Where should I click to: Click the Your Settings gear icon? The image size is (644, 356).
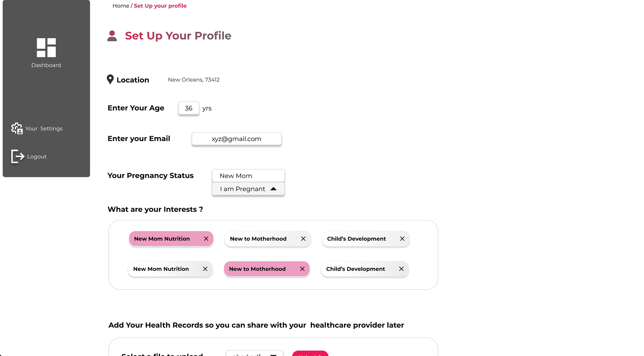(x=17, y=128)
